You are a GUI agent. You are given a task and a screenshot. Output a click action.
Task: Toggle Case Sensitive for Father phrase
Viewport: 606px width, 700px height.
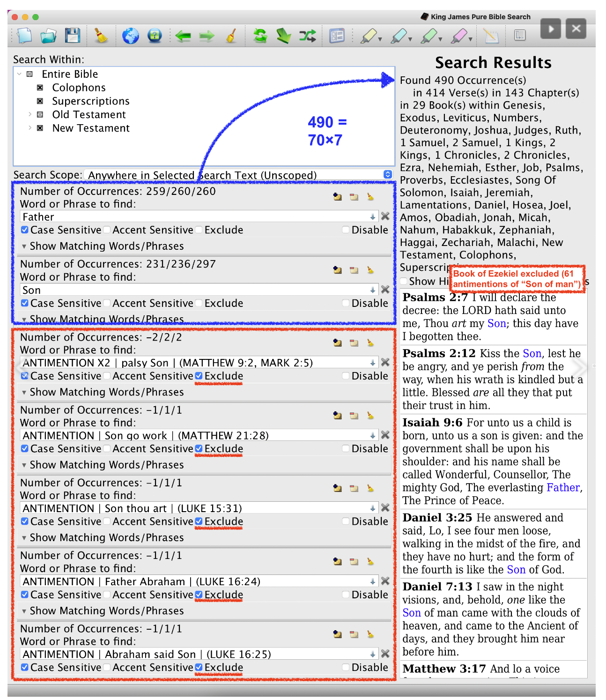[25, 230]
